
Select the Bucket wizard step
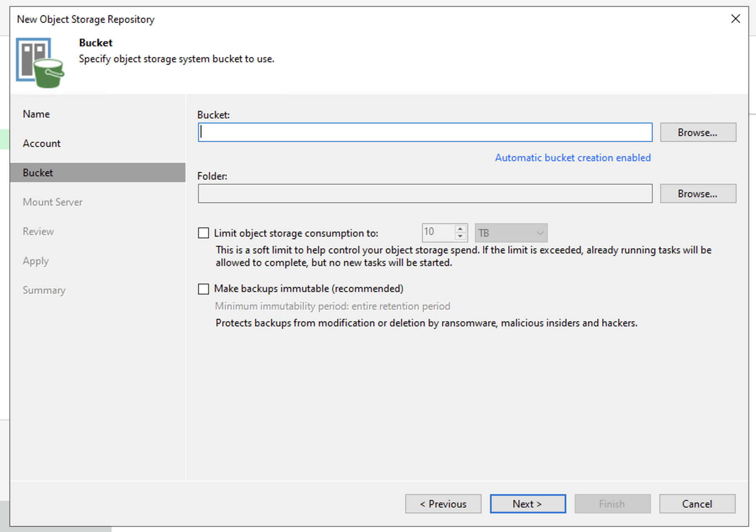pos(98,172)
